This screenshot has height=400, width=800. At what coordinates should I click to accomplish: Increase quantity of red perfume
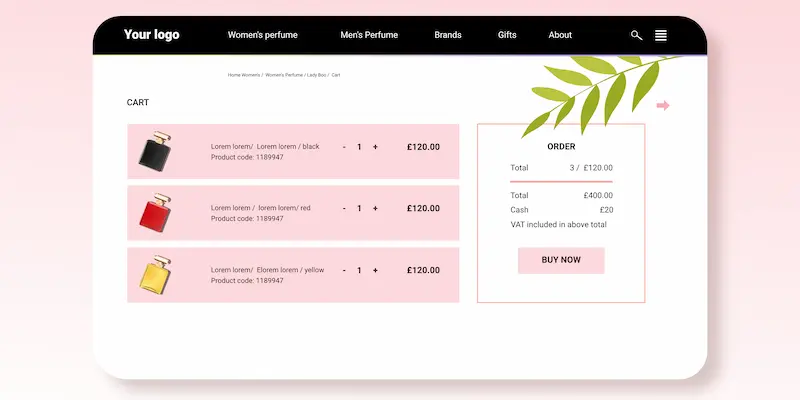pos(375,208)
